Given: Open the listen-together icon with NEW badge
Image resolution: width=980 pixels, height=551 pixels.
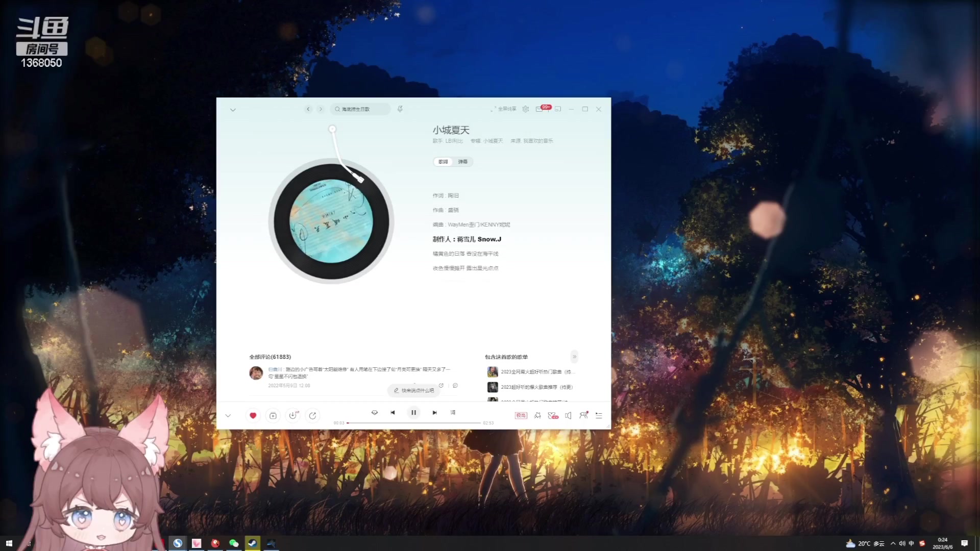Looking at the screenshot, I should tap(553, 416).
